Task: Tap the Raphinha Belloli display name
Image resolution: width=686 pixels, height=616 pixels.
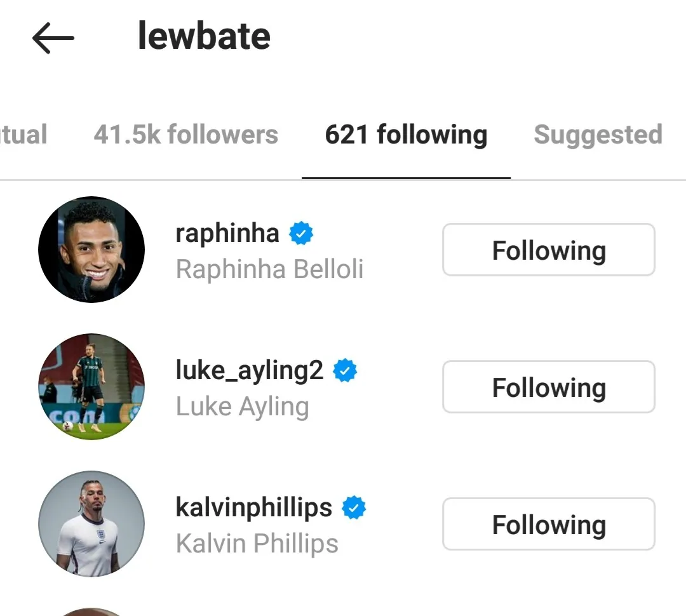Action: [x=269, y=269]
